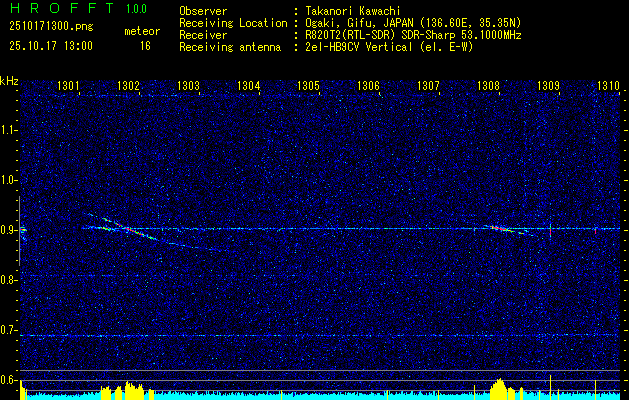Click the 1308 time marker
The width and height of the screenshot is (629, 400).
(x=489, y=86)
